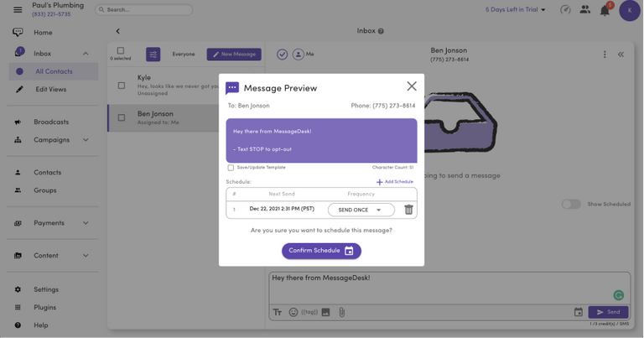Click the Plugins grid icon

coord(18,307)
